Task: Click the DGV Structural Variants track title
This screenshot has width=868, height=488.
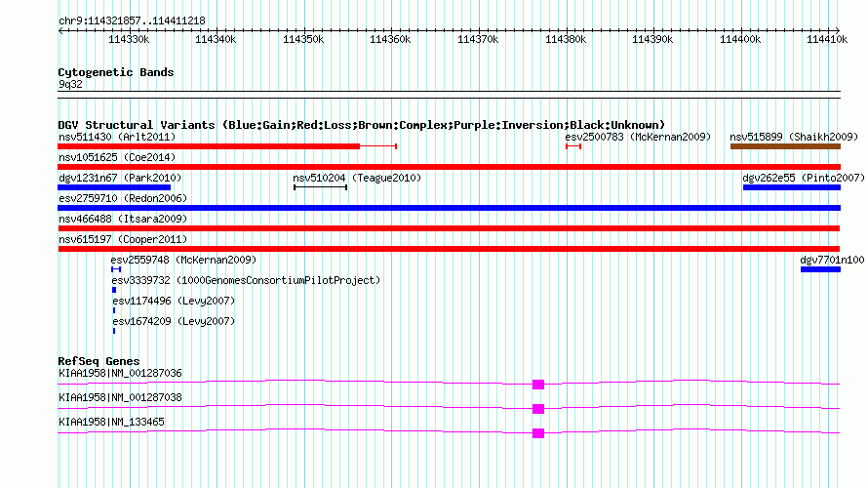Action: (362, 125)
